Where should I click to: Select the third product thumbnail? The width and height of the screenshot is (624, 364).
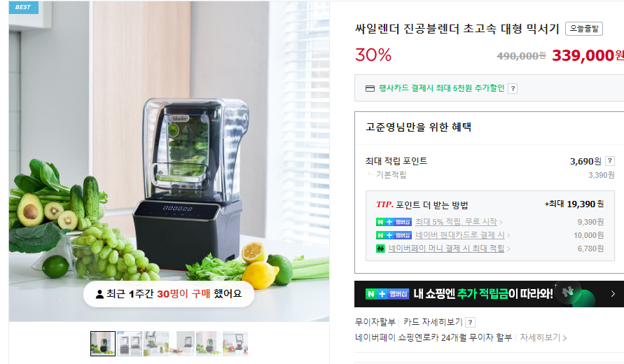156,343
